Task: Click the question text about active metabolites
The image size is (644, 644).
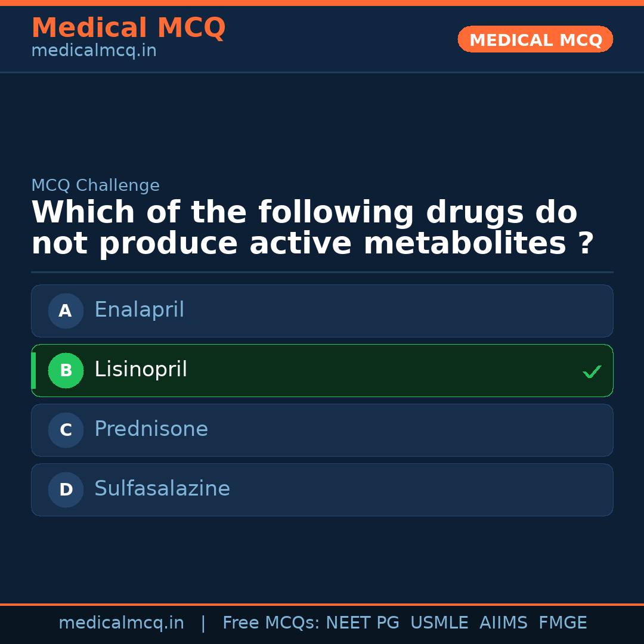Action: [312, 228]
